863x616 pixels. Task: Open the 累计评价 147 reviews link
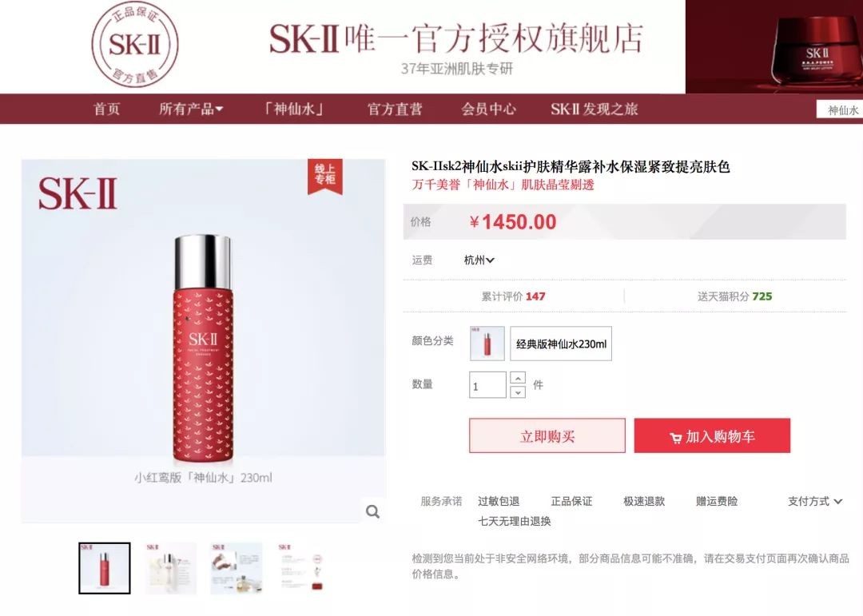[x=513, y=296]
